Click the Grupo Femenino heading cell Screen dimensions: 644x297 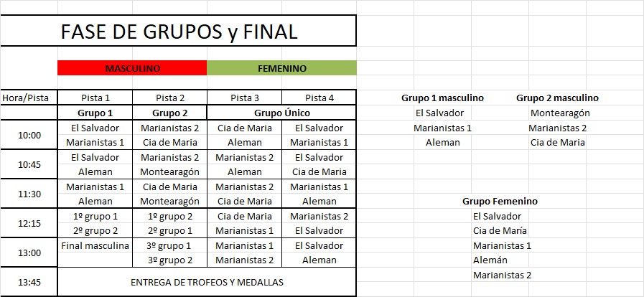(500, 202)
